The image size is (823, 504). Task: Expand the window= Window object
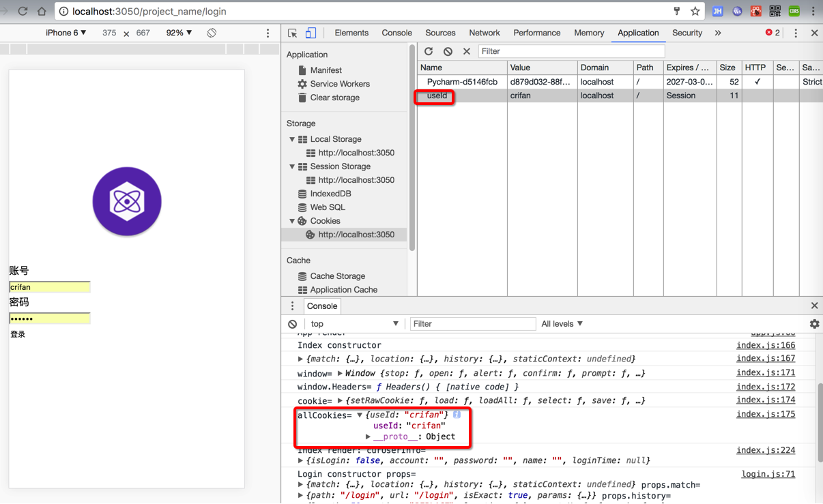(339, 373)
